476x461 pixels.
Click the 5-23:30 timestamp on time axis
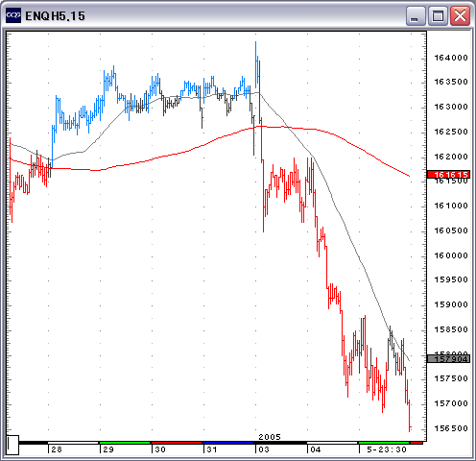click(x=387, y=449)
